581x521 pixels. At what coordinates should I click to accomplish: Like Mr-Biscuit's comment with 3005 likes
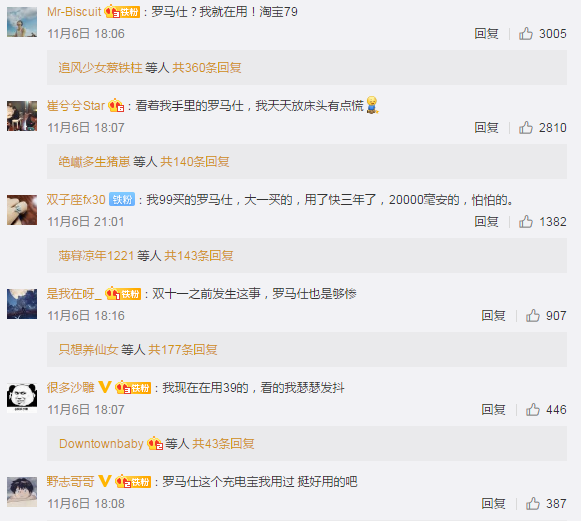525,34
